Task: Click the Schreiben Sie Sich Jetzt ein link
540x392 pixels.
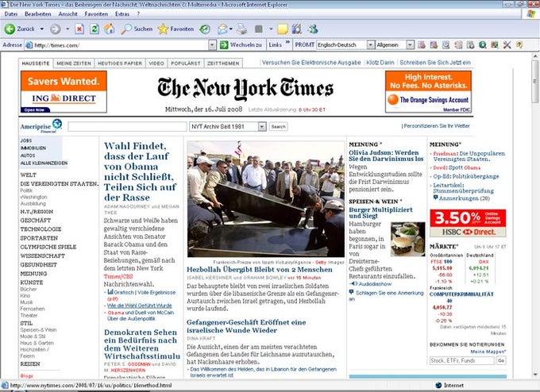Action: click(x=435, y=63)
